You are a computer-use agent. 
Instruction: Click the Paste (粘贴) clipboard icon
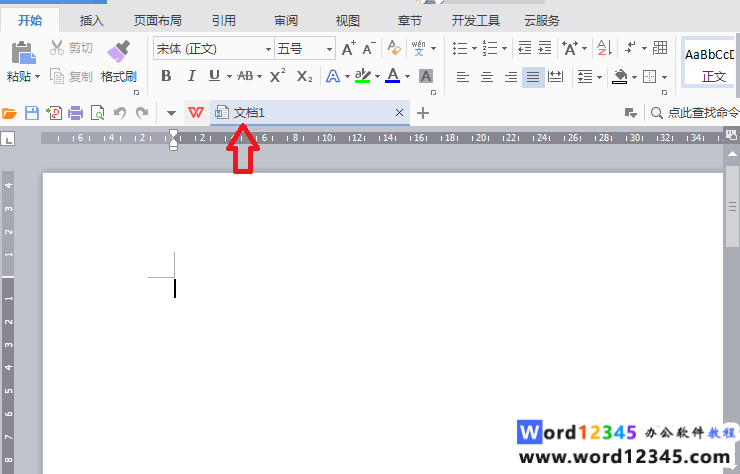click(x=24, y=52)
